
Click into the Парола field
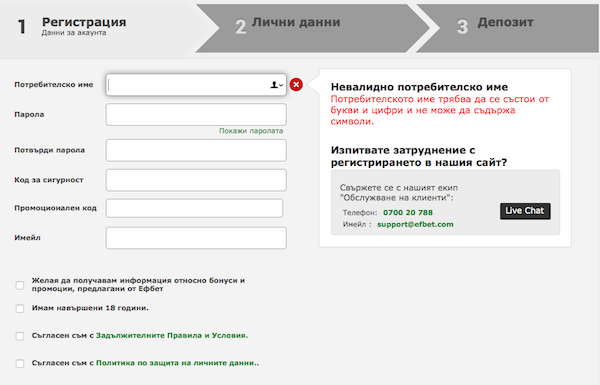(x=196, y=114)
